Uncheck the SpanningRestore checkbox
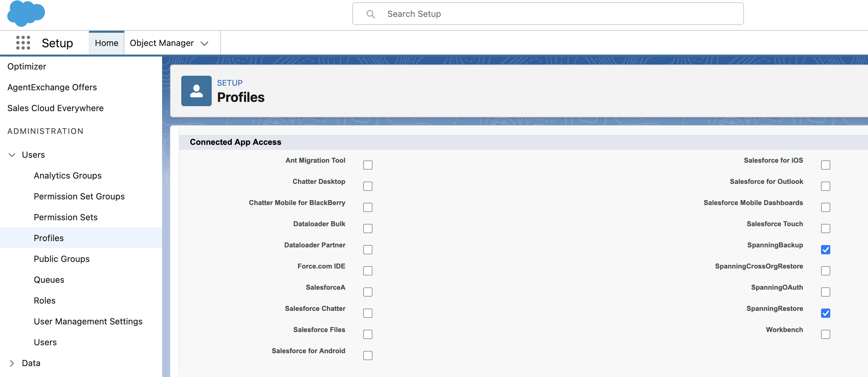The image size is (868, 377). click(x=826, y=313)
